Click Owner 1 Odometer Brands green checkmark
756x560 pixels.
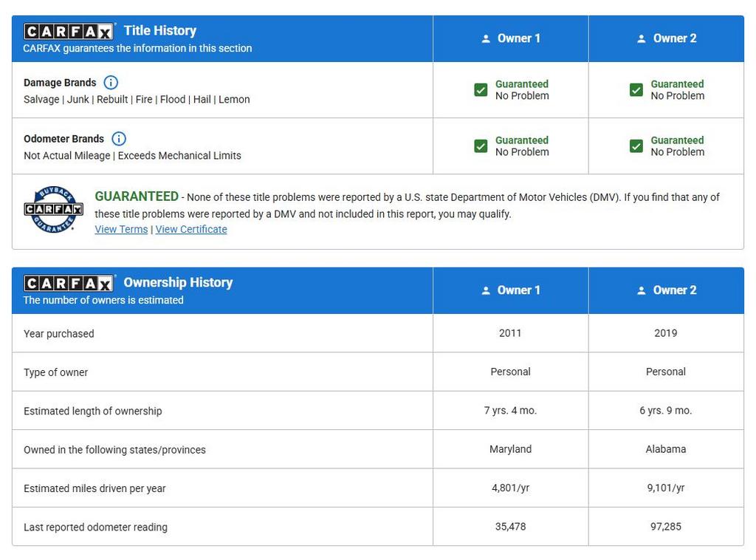[481, 146]
